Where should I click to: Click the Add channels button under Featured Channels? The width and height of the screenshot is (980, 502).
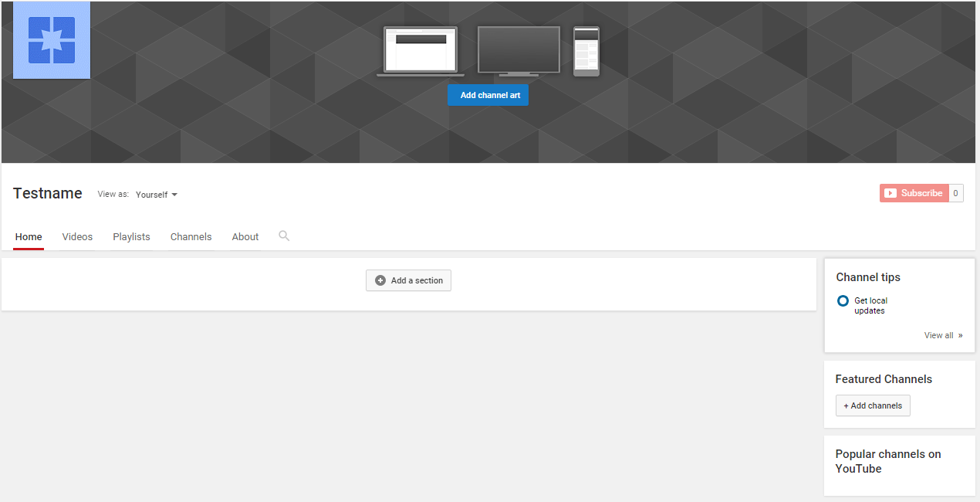(873, 405)
